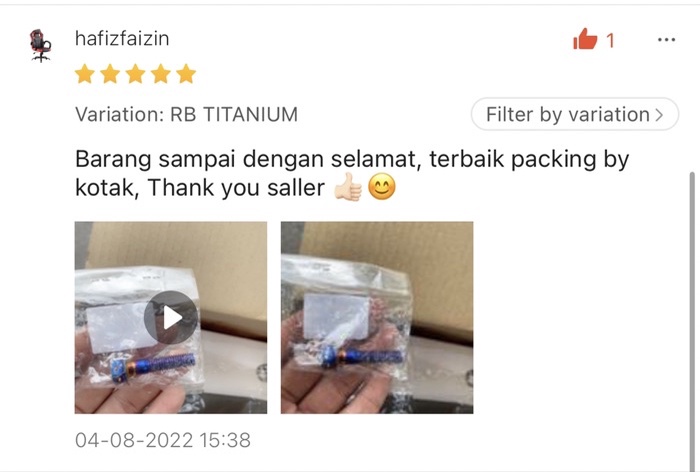Click the like count number 1
This screenshot has width=700, height=472.
(610, 41)
